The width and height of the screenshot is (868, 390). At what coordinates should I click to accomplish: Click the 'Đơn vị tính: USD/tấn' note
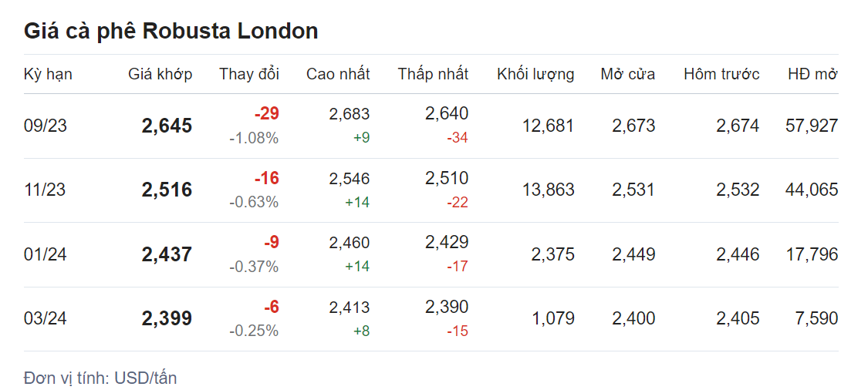click(100, 378)
